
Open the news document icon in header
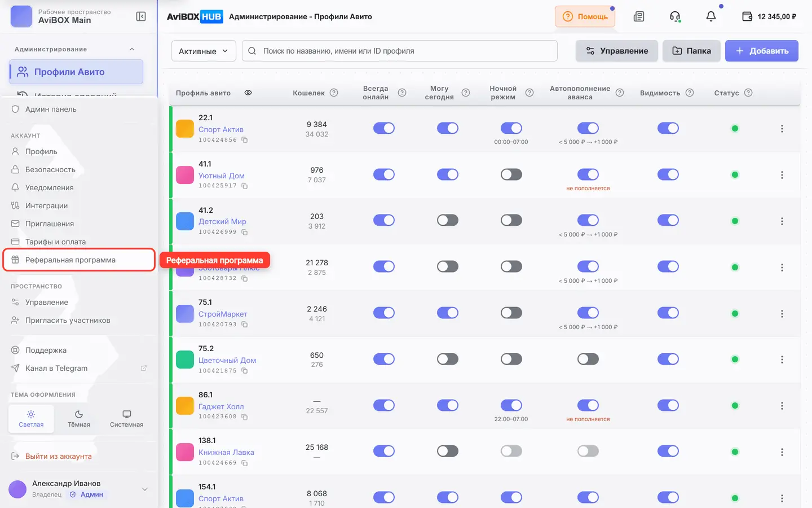639,16
